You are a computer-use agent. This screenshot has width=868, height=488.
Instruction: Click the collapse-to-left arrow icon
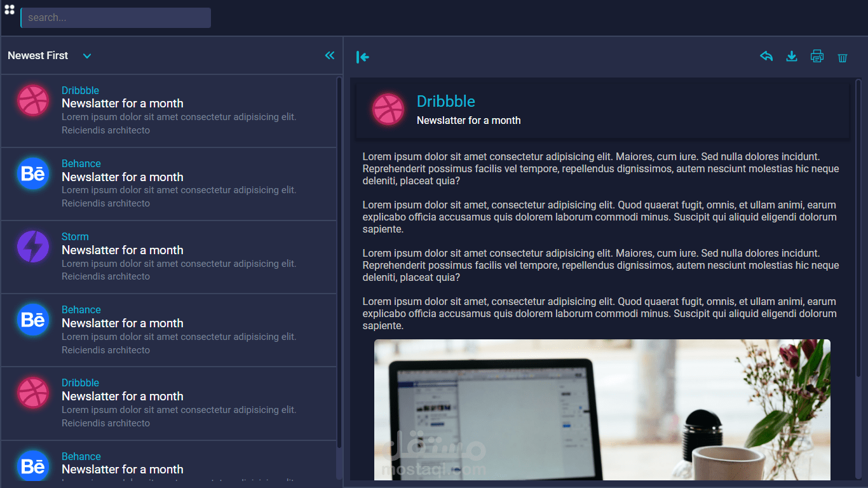363,57
